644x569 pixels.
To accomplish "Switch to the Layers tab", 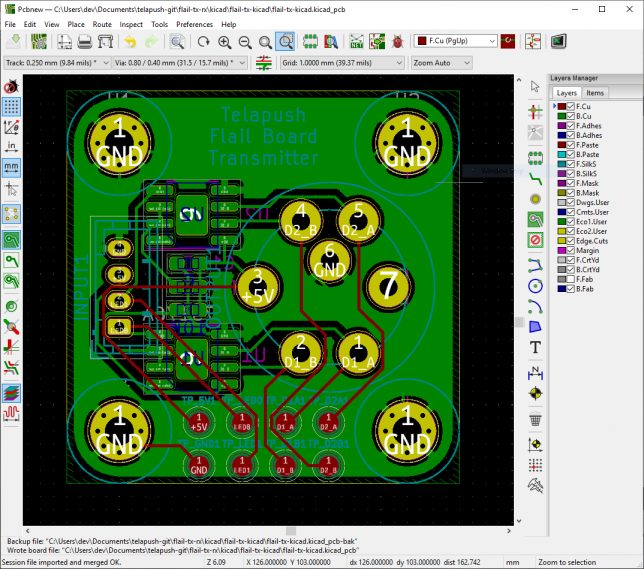I will point(567,93).
